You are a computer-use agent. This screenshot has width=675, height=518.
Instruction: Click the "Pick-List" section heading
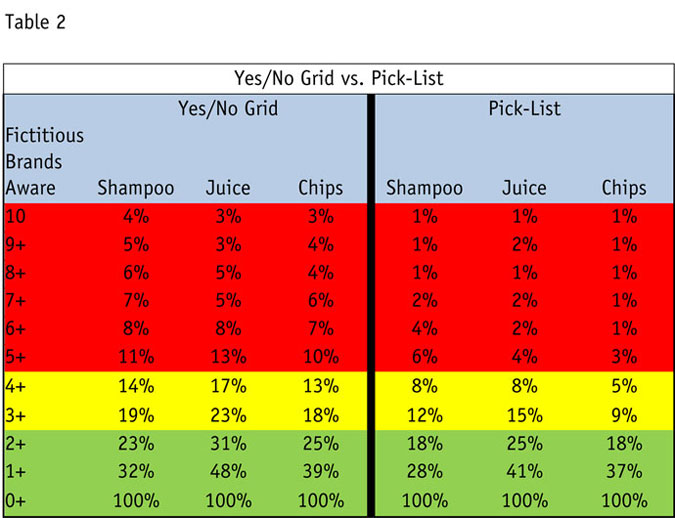524,108
